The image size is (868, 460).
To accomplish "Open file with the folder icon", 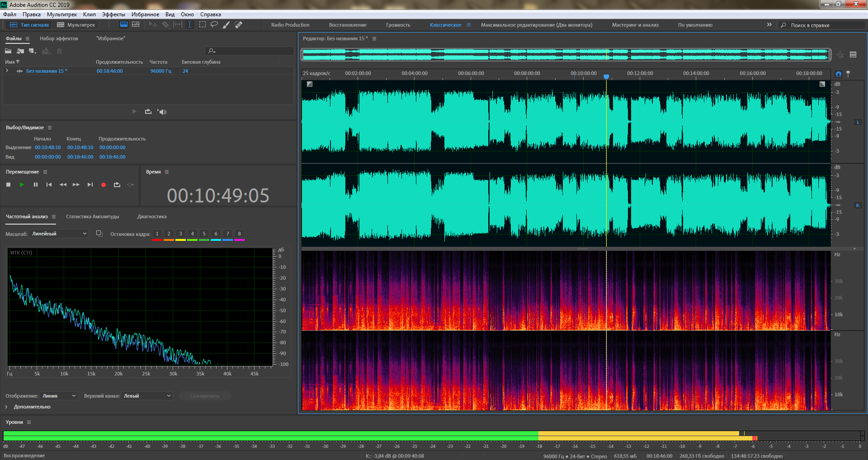I will [x=8, y=51].
